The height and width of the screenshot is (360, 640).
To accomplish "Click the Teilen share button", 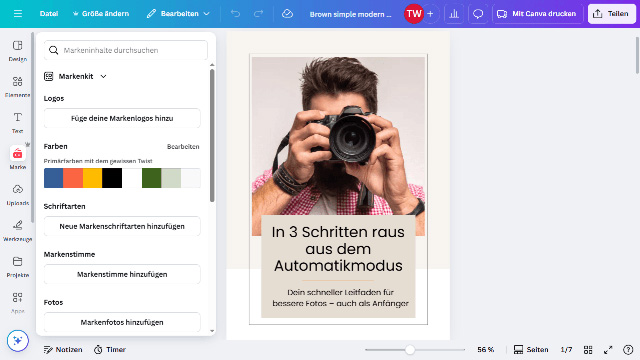I will click(x=611, y=13).
